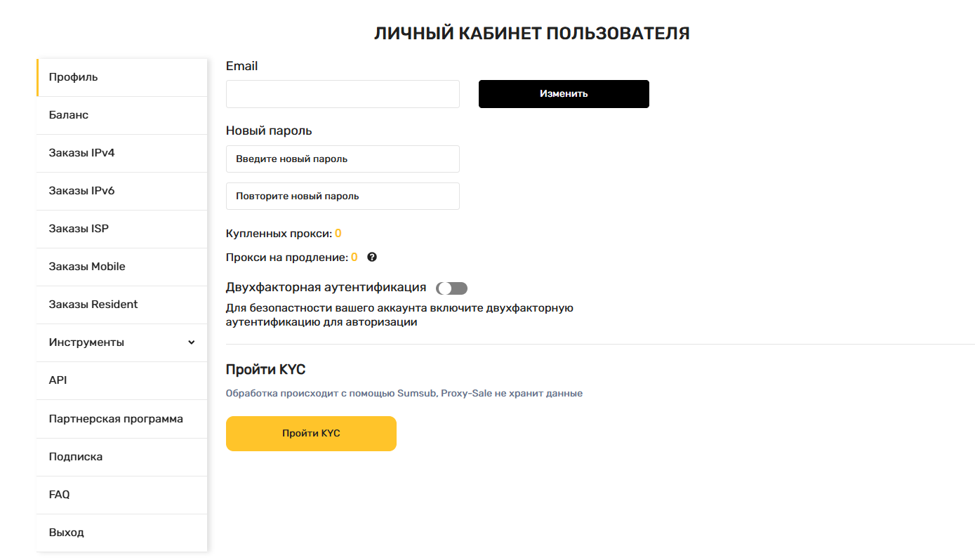The image size is (975, 560).
Task: Click Выход to log out
Action: click(x=122, y=533)
